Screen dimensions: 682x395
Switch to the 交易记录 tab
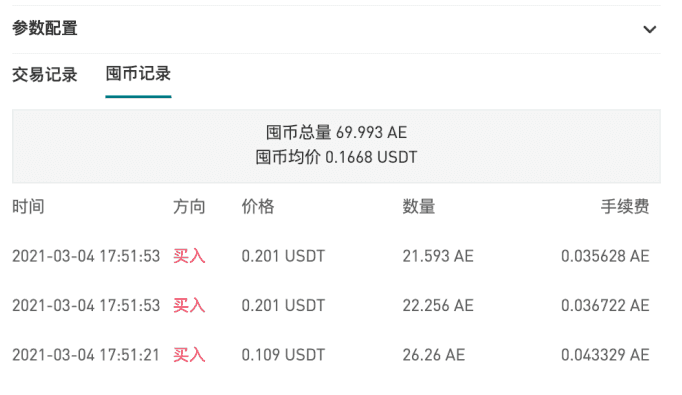pyautogui.click(x=45, y=75)
